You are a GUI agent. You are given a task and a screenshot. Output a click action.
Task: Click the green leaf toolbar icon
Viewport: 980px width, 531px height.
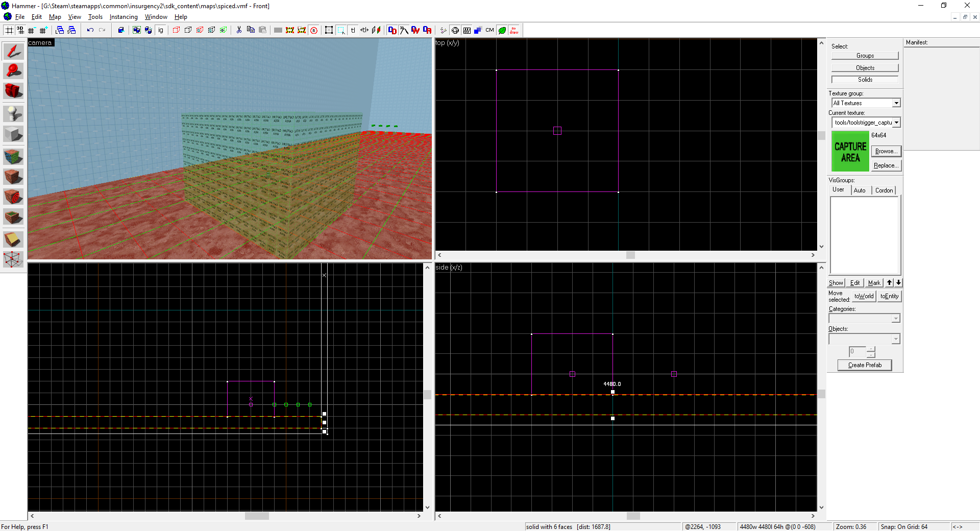tap(502, 30)
